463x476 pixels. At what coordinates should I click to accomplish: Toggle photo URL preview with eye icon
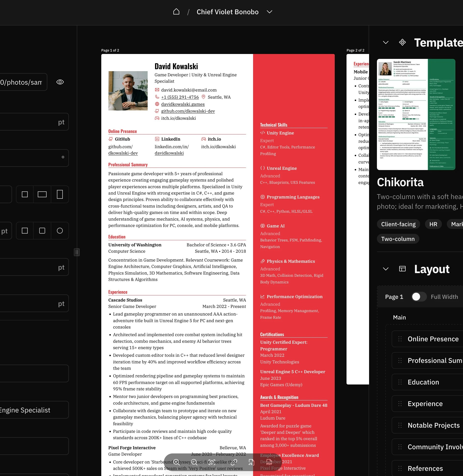(60, 82)
